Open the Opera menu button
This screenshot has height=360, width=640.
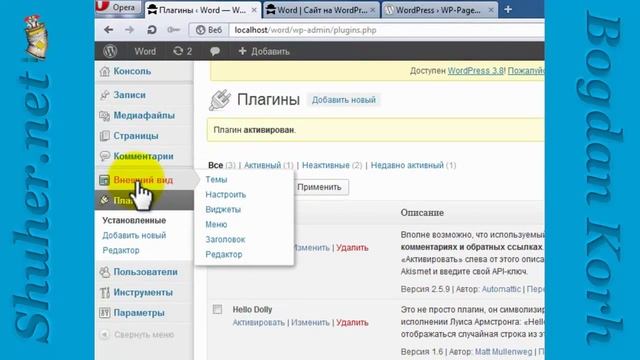tap(118, 7)
